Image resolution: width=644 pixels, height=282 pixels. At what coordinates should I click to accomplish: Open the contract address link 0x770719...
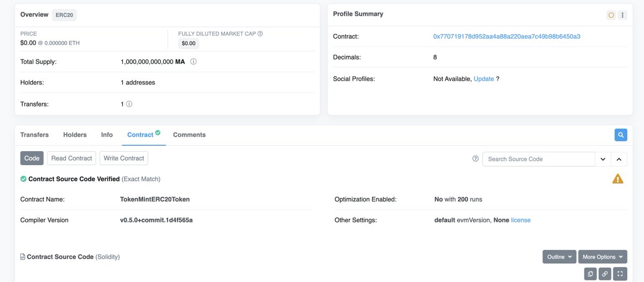pos(507,36)
